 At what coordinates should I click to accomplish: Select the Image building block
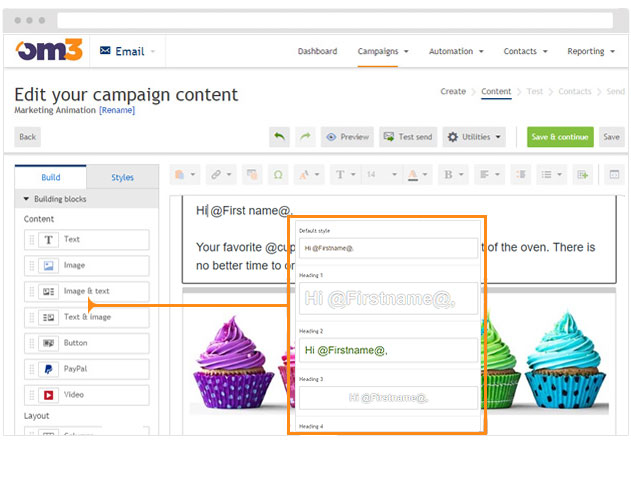[x=87, y=266]
